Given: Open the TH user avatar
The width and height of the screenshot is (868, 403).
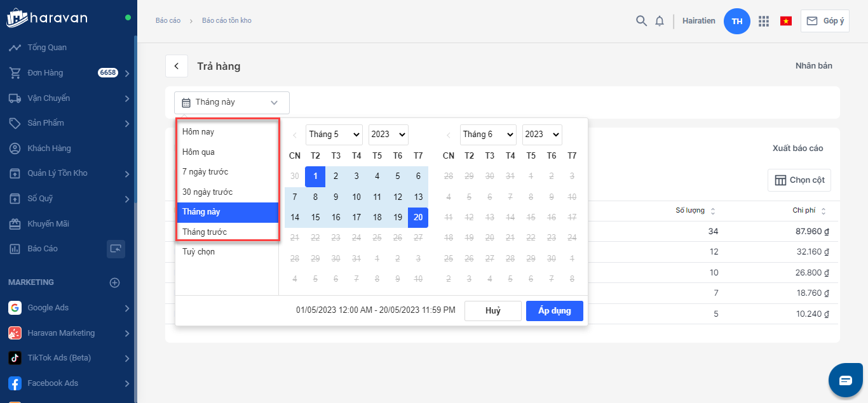Looking at the screenshot, I should (737, 21).
